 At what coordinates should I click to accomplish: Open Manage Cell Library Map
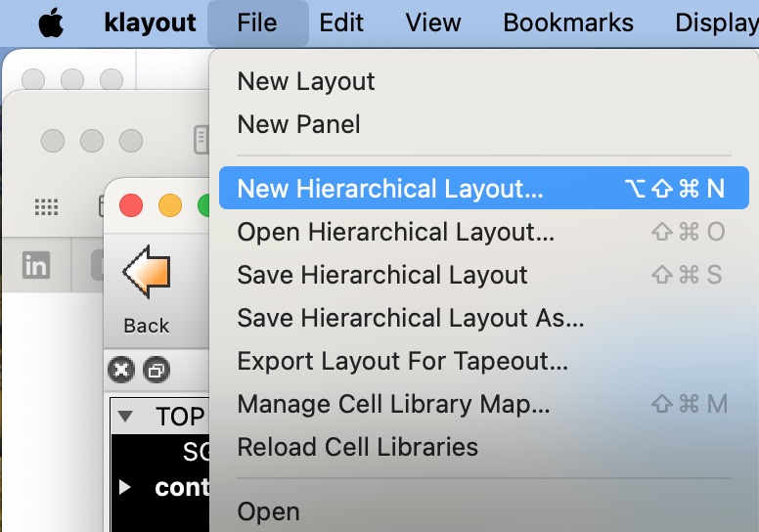tap(393, 404)
